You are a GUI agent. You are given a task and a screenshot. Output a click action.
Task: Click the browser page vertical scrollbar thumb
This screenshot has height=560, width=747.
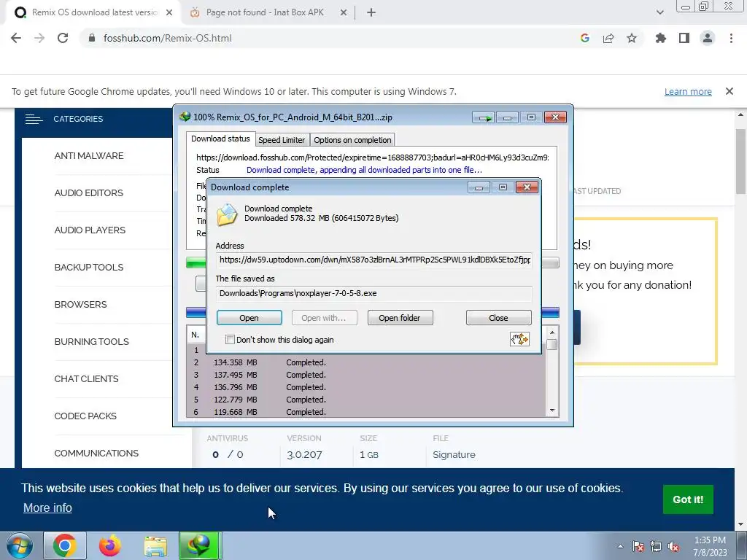click(741, 161)
